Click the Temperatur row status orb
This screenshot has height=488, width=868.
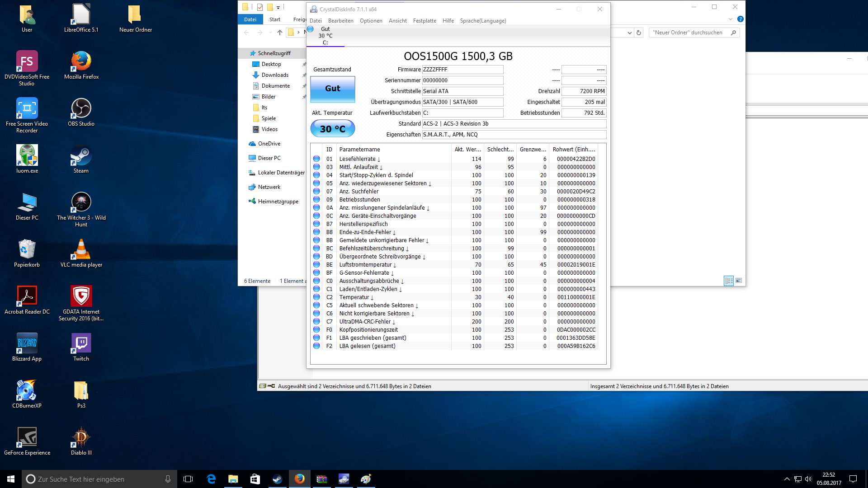(x=316, y=297)
